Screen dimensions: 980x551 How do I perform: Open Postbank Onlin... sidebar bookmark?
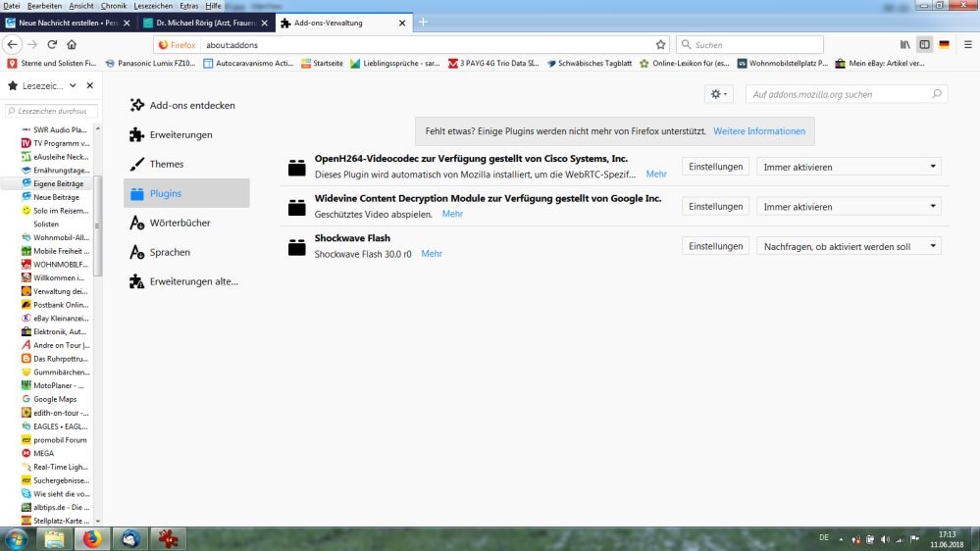[54, 305]
